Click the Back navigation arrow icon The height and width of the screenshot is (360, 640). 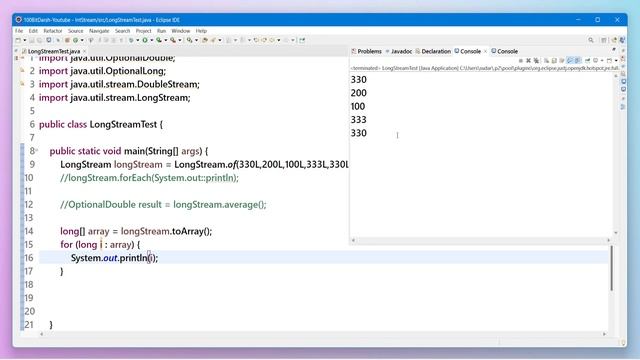tap(272, 40)
